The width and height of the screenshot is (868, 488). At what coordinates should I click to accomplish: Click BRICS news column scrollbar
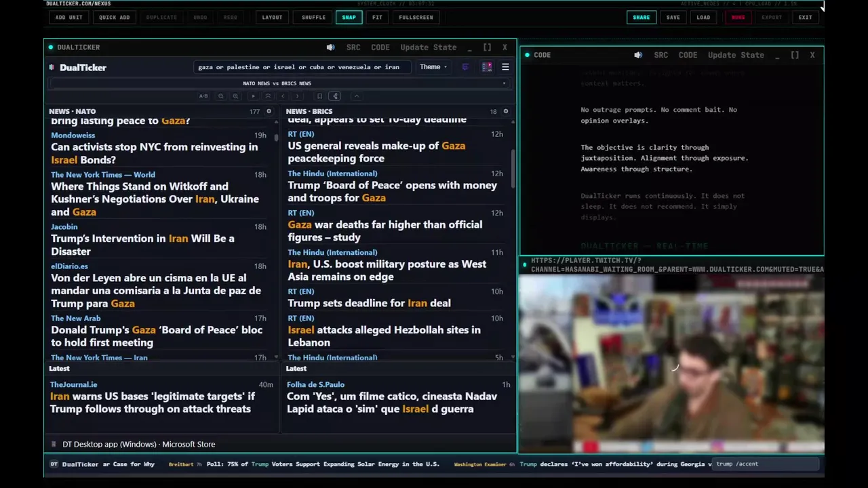coord(513,168)
